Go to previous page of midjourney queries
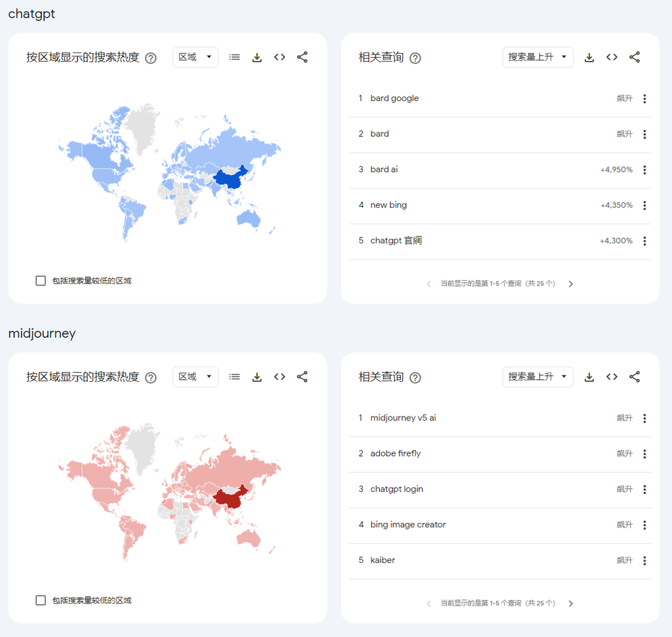Screen dimensions: 672x637 (x=429, y=604)
